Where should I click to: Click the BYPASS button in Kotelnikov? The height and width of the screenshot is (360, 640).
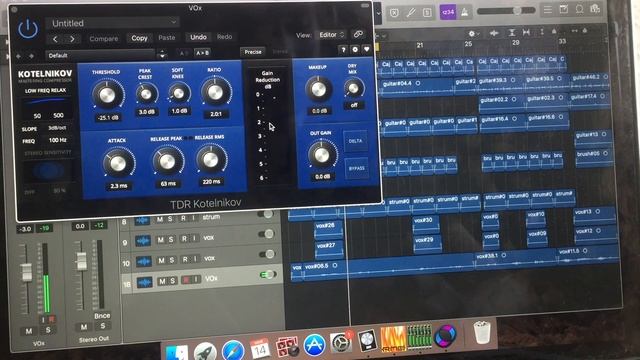(357, 168)
